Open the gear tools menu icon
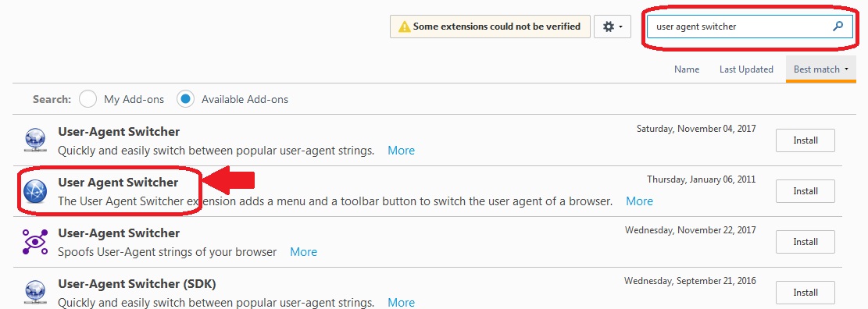 [x=609, y=27]
